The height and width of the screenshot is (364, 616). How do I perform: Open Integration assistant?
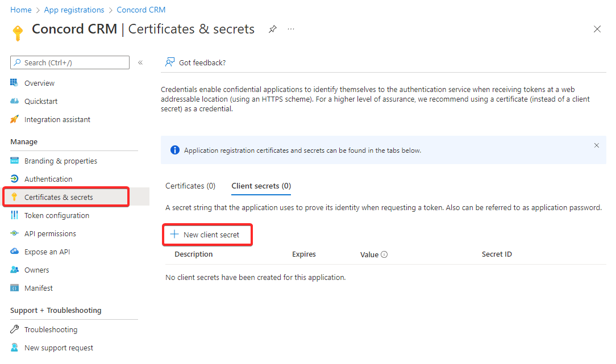point(57,119)
